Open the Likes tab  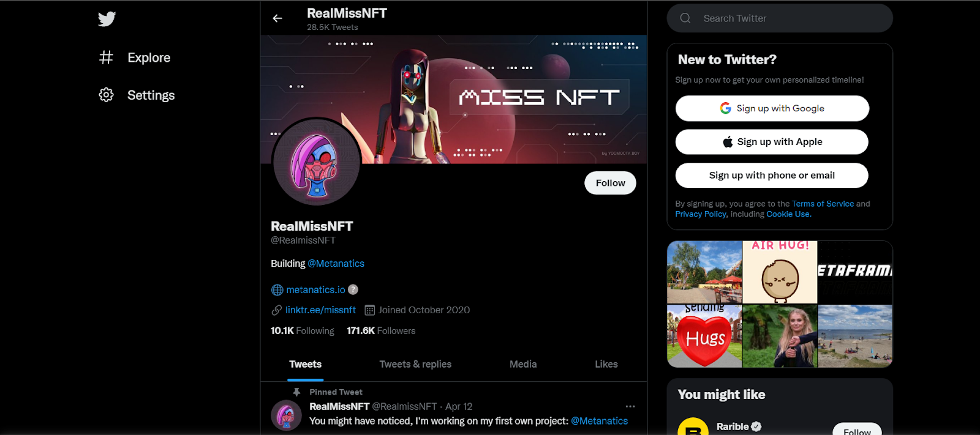[x=606, y=364]
